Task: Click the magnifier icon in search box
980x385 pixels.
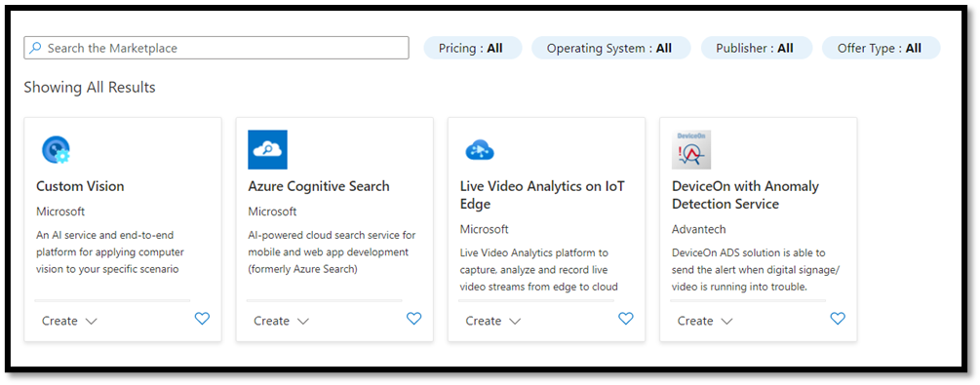Action: click(36, 48)
